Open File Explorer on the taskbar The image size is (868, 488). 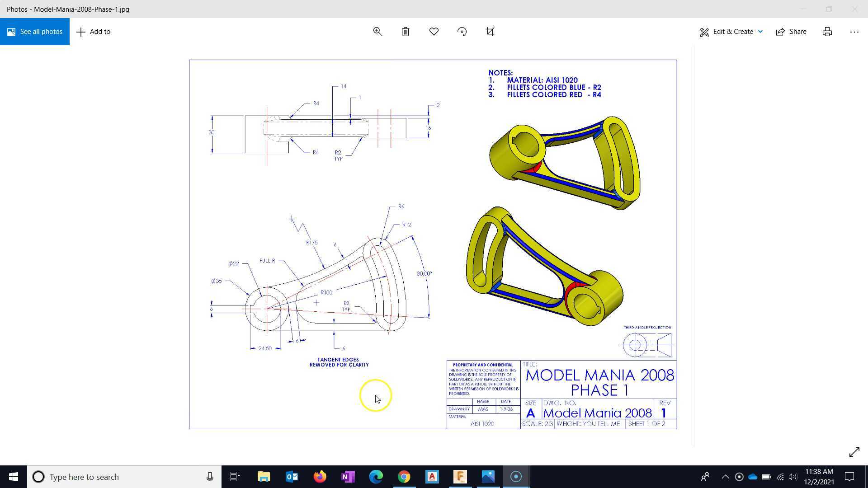(x=264, y=477)
